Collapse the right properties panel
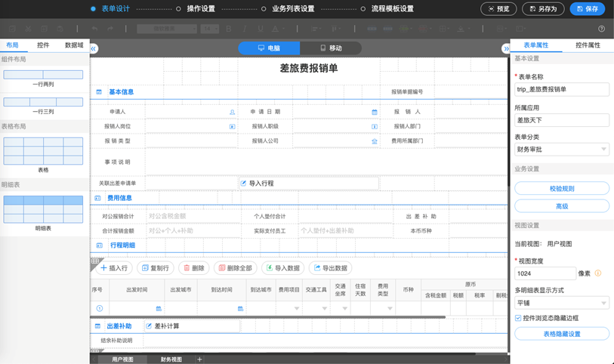 pos(506,48)
